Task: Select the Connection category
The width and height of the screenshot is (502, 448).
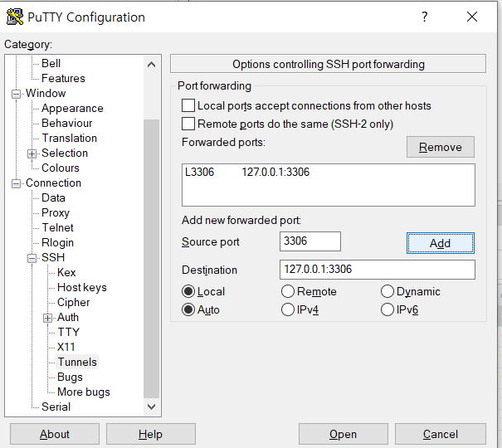Action: 53,183
